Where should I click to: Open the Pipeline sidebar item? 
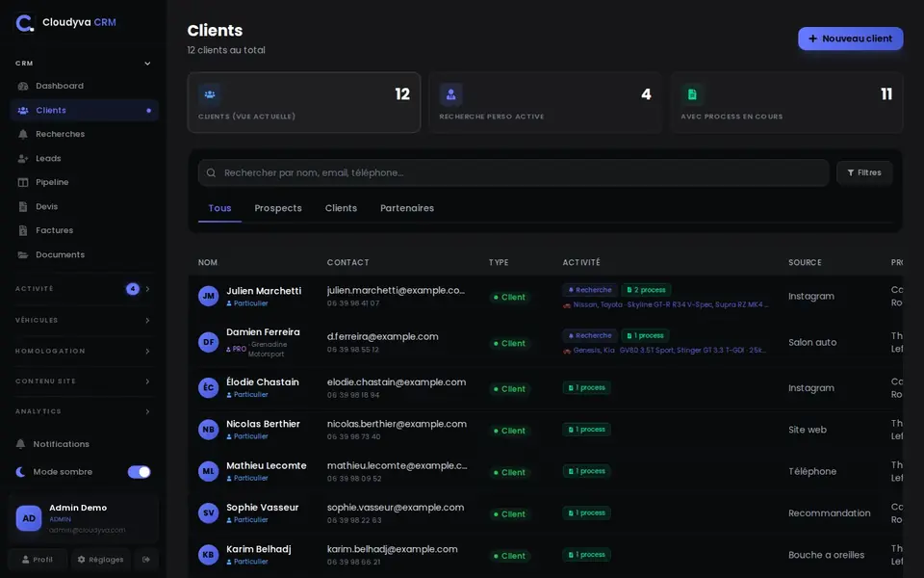[85, 182]
